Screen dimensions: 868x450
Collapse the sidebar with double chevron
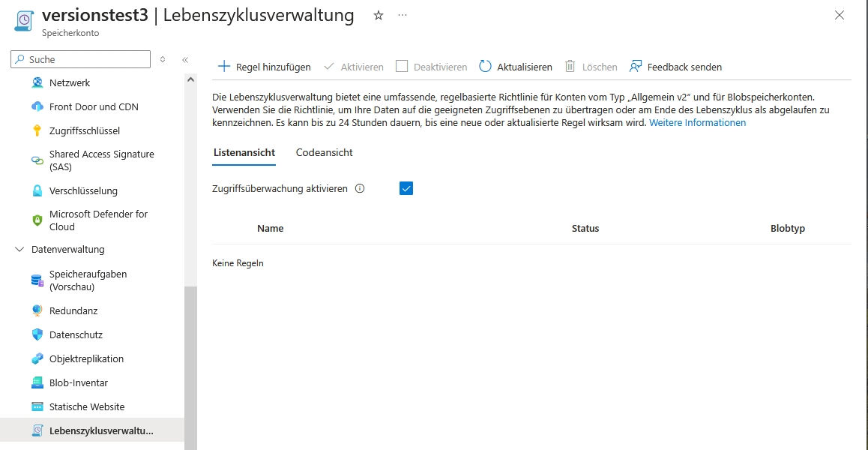coord(185,59)
